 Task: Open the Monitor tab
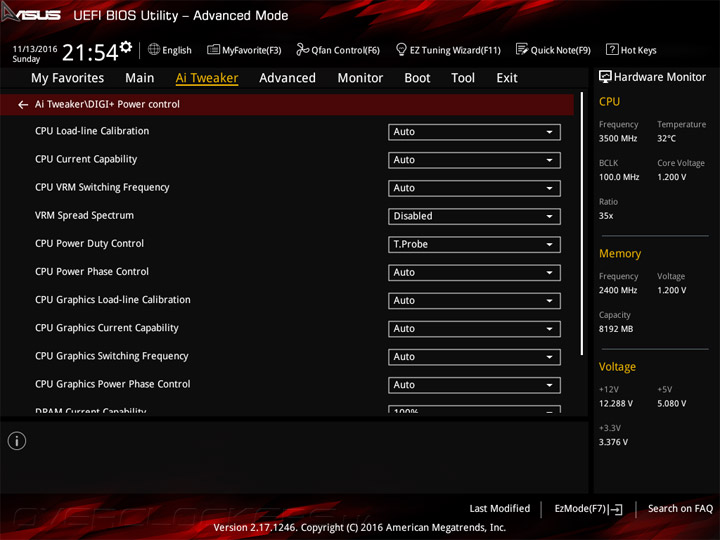(x=360, y=78)
